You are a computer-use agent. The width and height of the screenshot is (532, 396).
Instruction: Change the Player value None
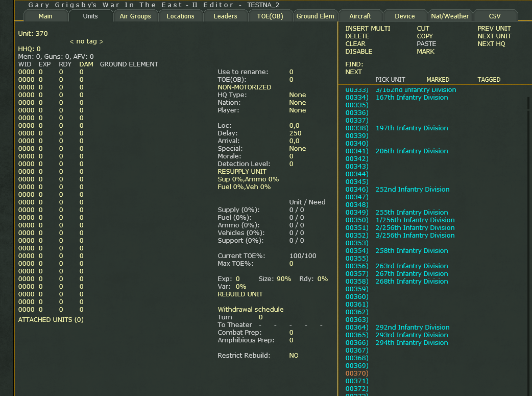[298, 110]
